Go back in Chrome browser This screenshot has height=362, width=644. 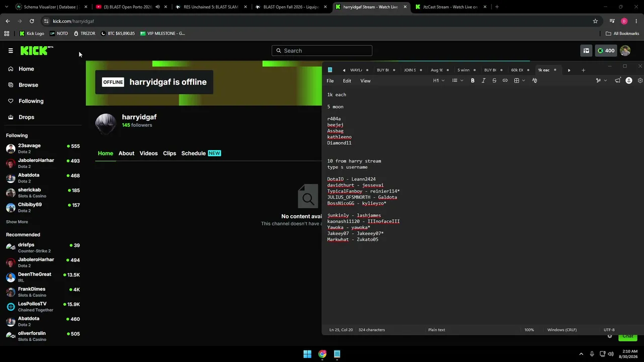[8, 21]
